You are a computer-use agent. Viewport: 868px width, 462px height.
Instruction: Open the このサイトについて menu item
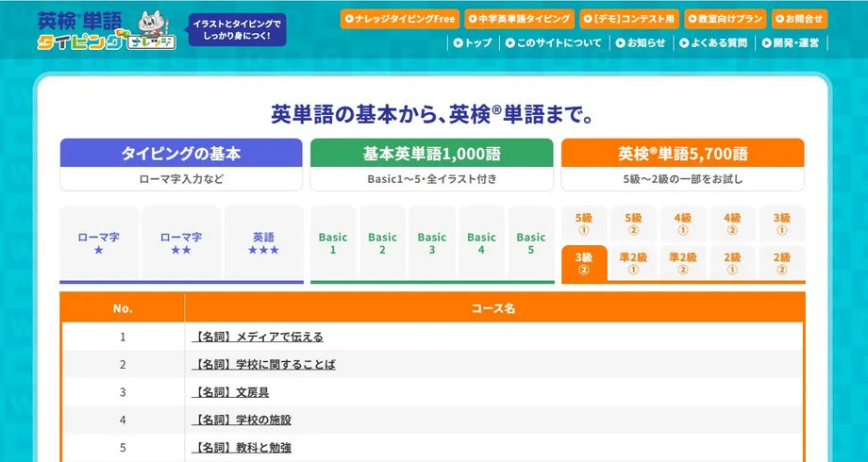pos(553,42)
